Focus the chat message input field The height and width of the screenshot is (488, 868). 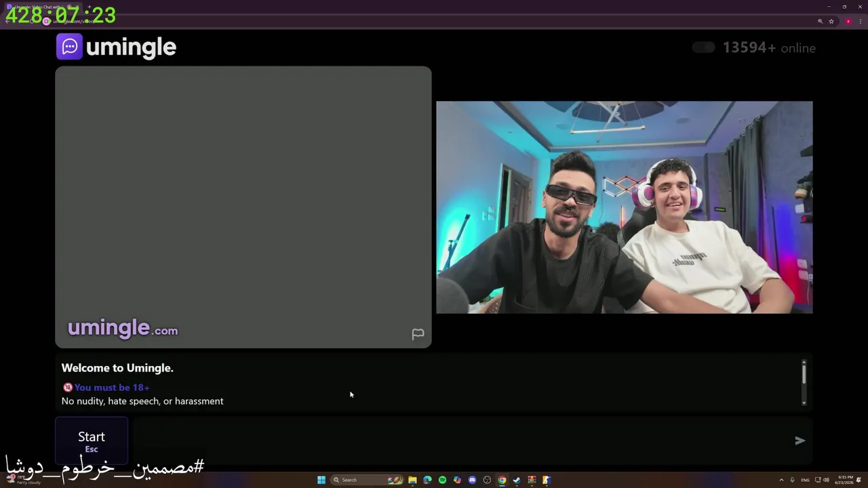click(x=461, y=441)
